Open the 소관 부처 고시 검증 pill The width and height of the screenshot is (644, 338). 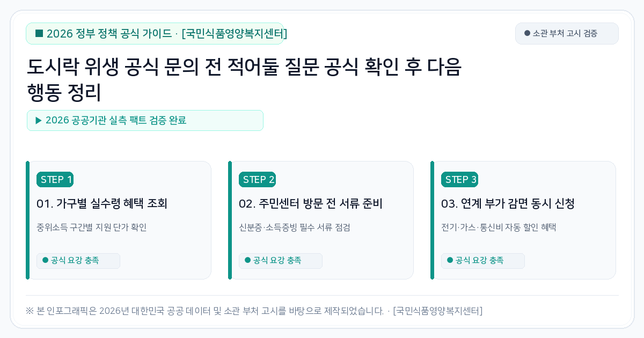567,33
